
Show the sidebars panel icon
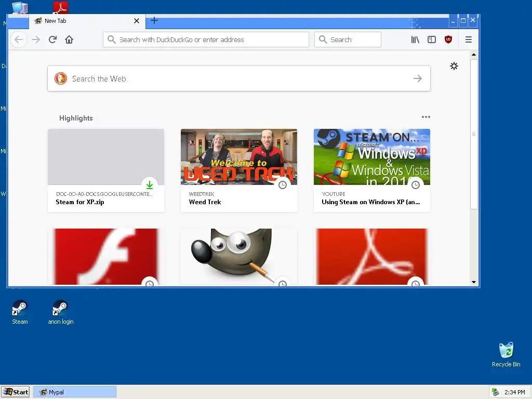(x=432, y=39)
